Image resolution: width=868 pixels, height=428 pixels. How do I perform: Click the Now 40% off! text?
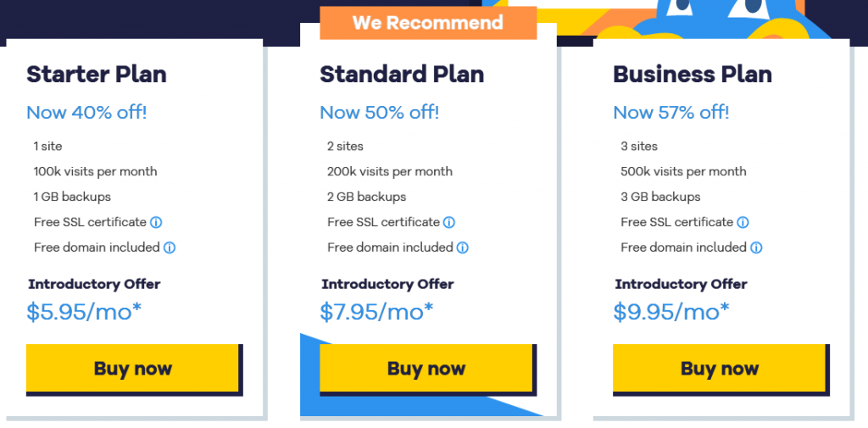(86, 112)
